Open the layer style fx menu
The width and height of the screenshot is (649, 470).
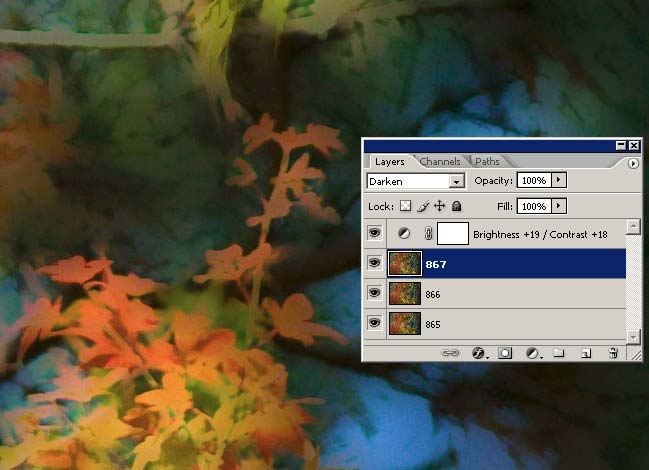[479, 353]
